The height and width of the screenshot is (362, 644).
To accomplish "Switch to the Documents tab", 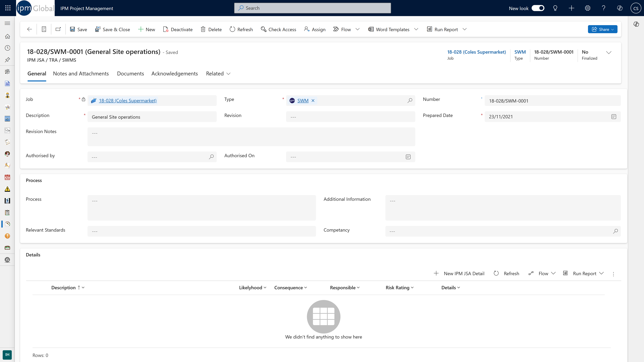I will coord(130,74).
